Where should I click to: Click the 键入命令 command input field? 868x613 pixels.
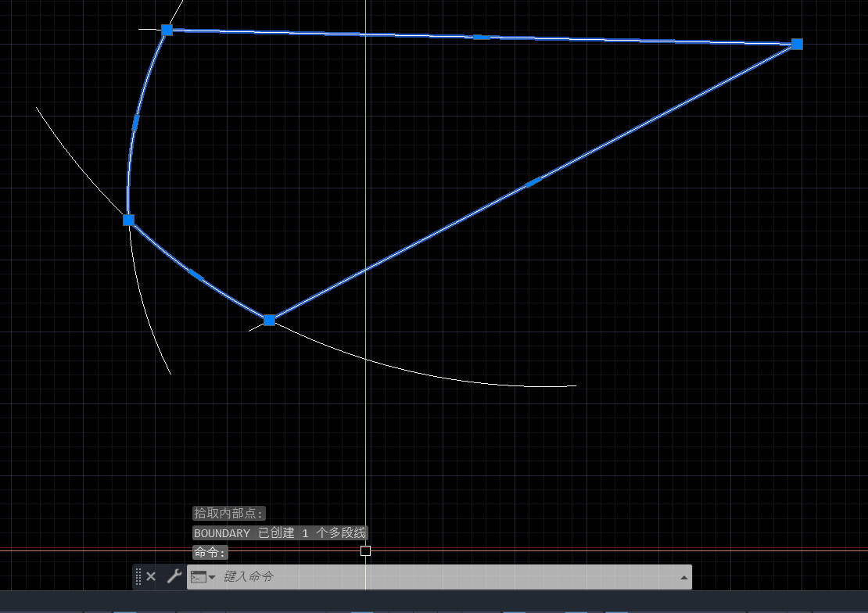pos(446,577)
